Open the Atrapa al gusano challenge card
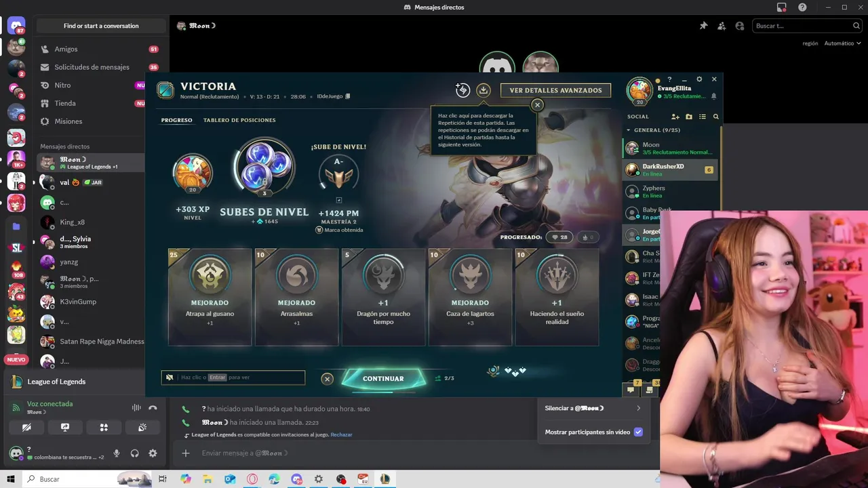This screenshot has width=868, height=488. coord(210,297)
